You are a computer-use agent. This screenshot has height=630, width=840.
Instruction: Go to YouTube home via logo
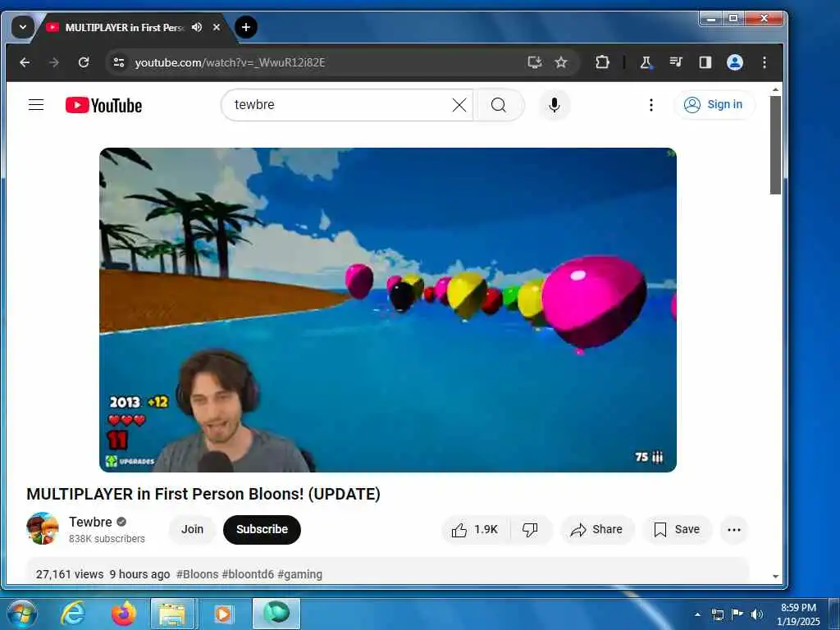[x=103, y=105]
